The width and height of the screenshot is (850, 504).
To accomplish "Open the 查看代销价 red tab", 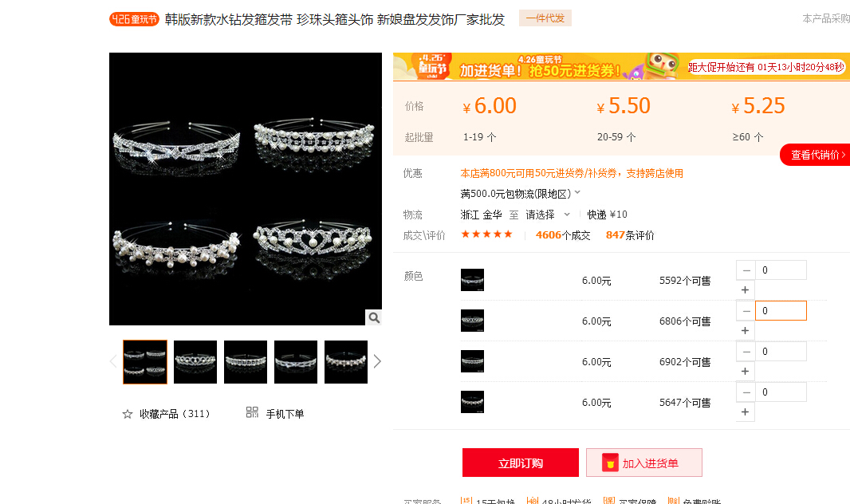I will [815, 155].
